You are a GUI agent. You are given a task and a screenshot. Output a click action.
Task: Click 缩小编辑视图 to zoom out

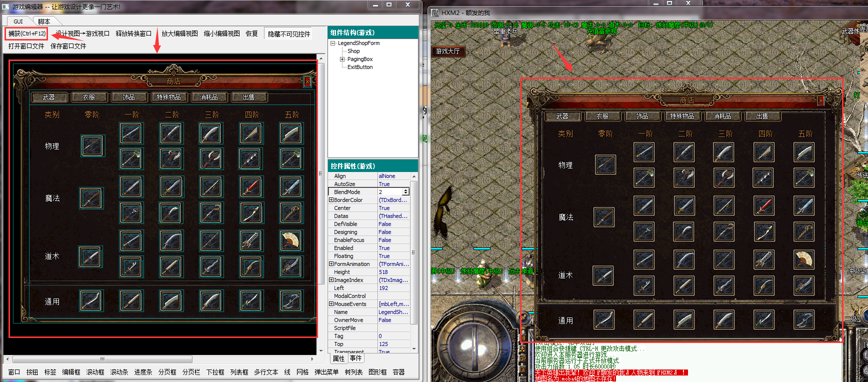coord(222,33)
